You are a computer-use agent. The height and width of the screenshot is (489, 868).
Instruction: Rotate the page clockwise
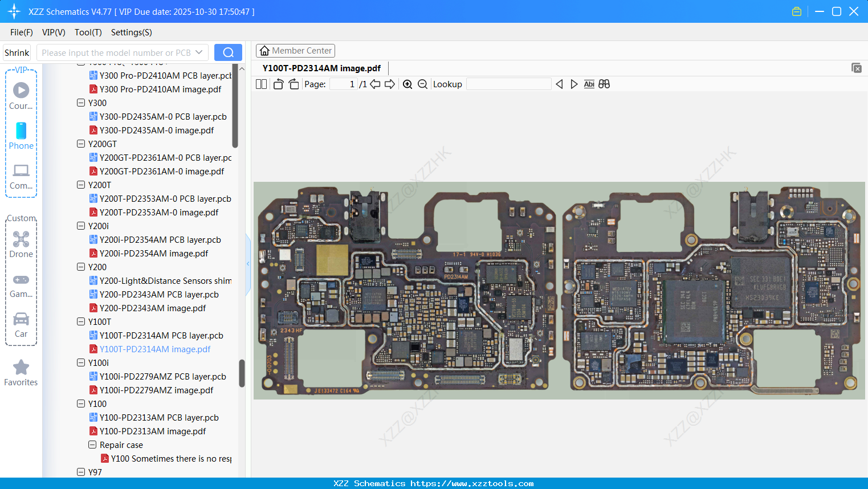tap(294, 84)
